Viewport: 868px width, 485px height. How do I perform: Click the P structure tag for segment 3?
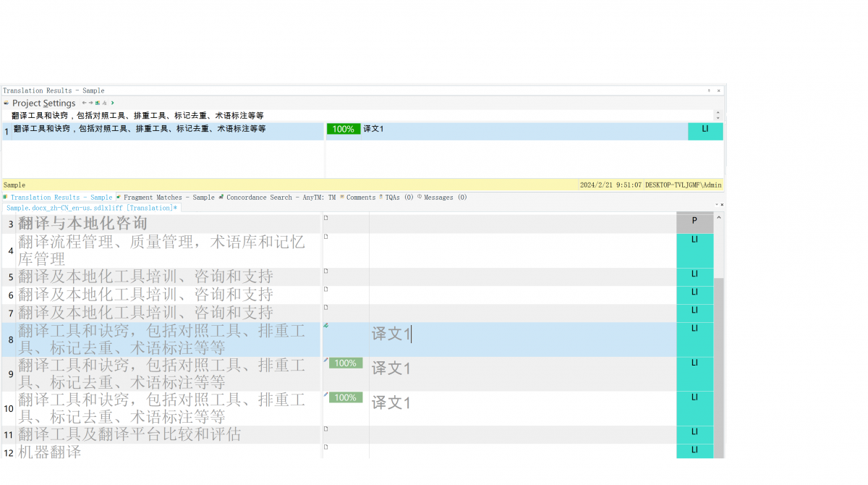click(694, 222)
